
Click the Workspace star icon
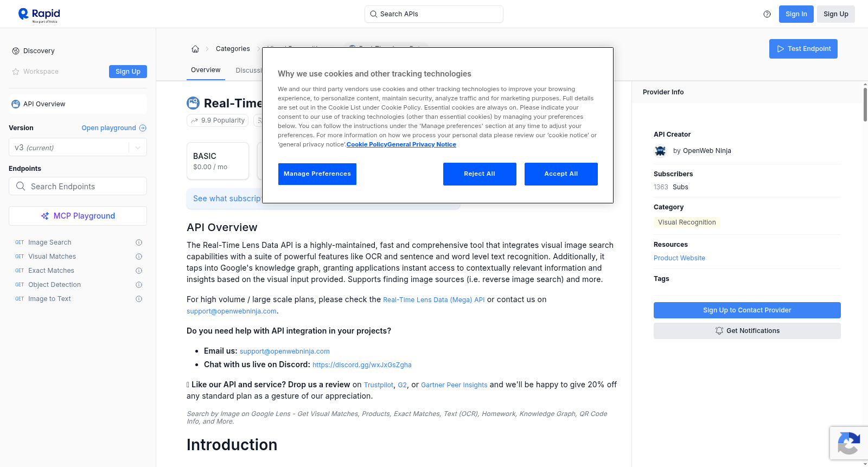[16, 72]
